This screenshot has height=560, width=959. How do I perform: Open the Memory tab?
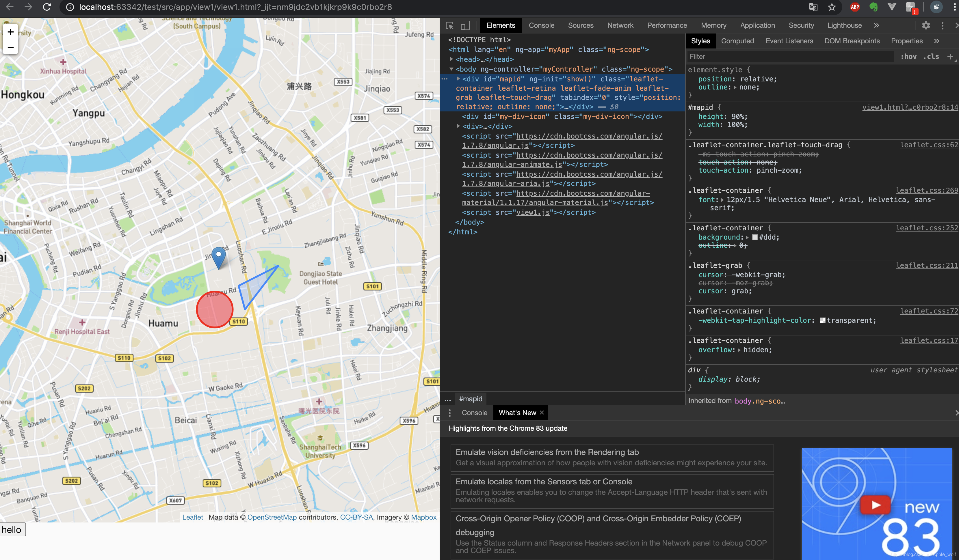tap(713, 25)
